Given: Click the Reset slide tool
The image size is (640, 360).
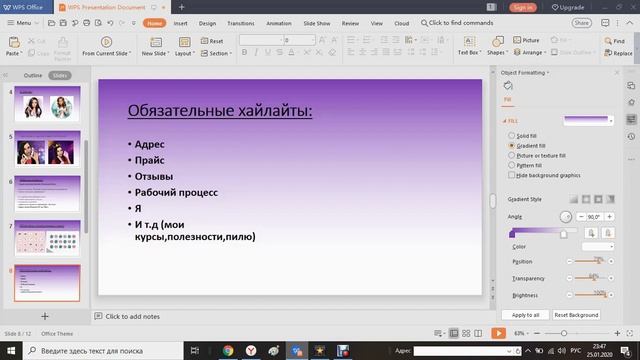Looking at the screenshot, I should click(x=212, y=41).
